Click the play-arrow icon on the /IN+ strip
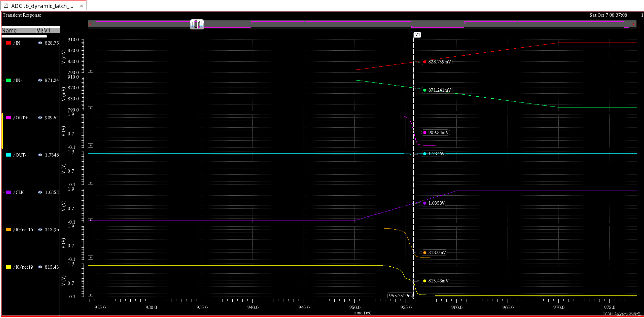 [91, 71]
